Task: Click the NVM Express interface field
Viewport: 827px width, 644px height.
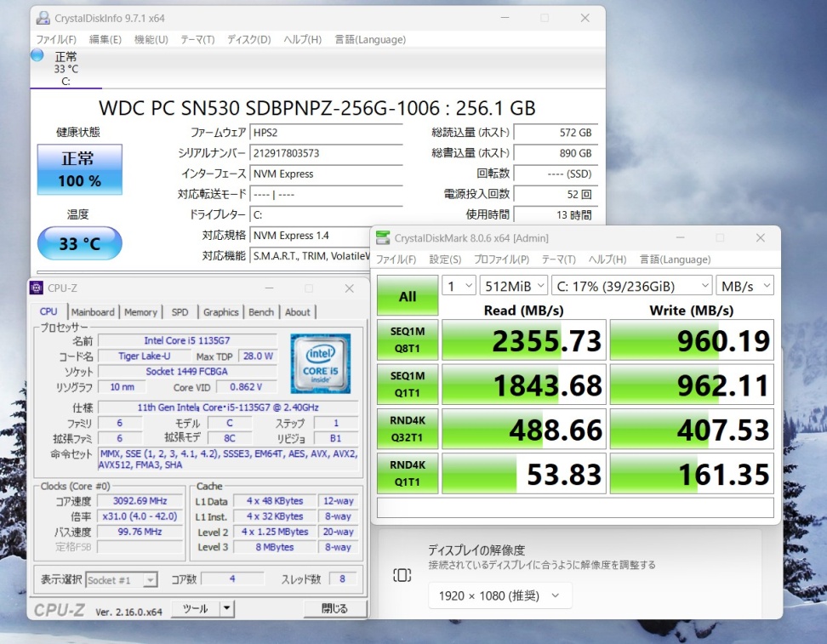Action: pos(326,174)
